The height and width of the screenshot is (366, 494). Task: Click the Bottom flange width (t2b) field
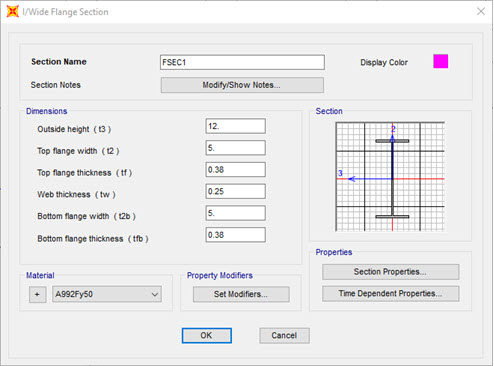pos(235,213)
